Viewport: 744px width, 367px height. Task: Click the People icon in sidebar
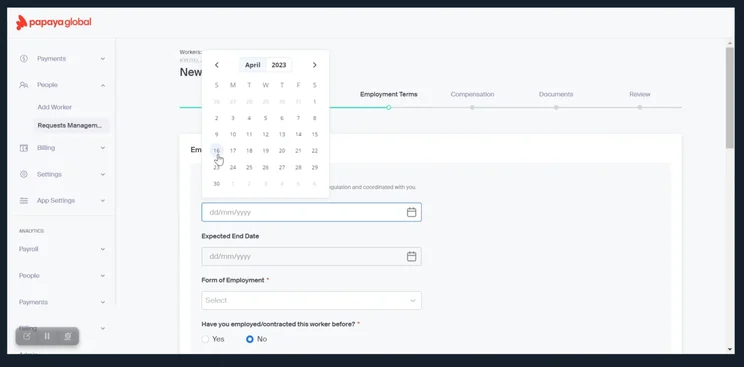pos(24,85)
